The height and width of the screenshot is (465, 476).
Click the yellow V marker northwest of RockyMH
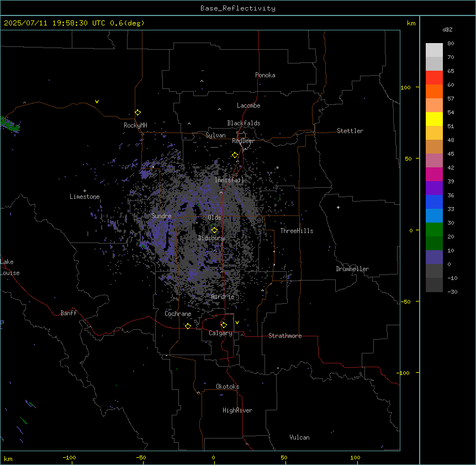pos(97,102)
